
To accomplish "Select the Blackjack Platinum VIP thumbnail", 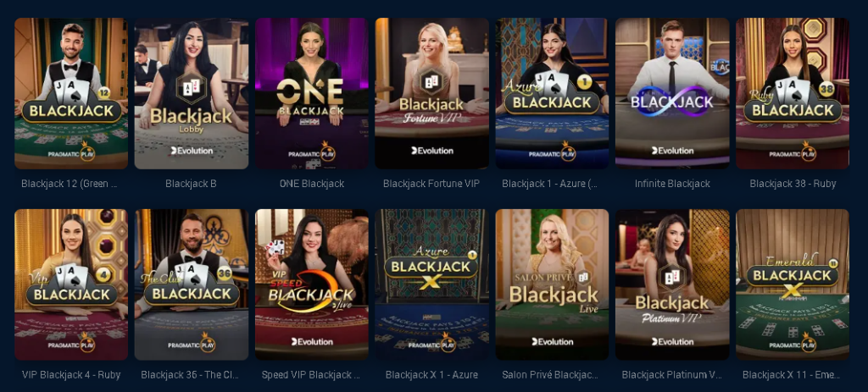I will (672, 284).
